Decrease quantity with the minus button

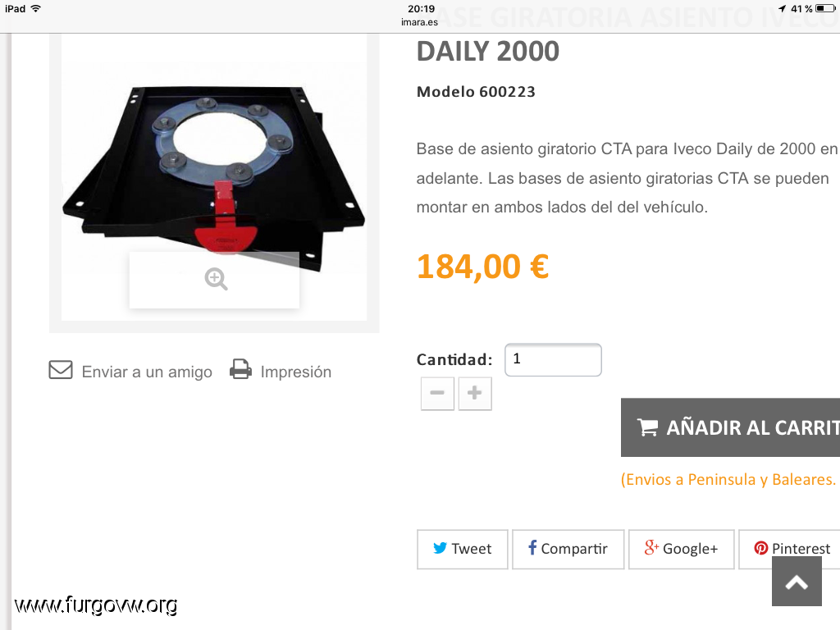click(x=437, y=393)
